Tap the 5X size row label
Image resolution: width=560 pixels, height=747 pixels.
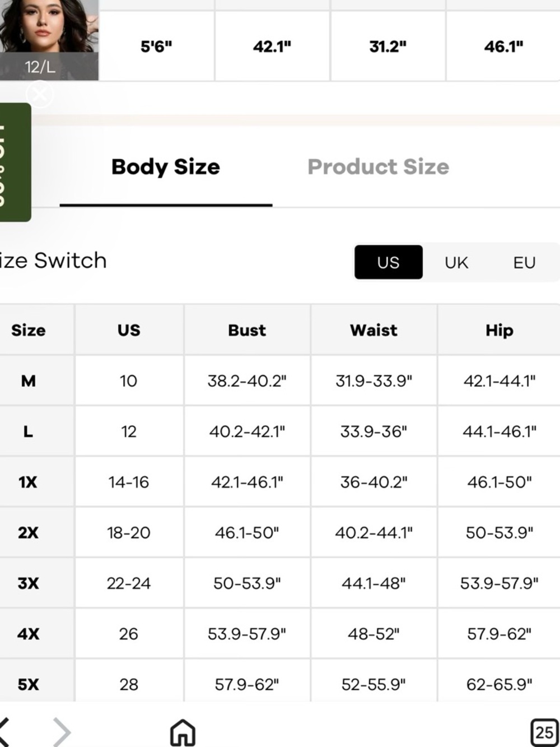29,684
